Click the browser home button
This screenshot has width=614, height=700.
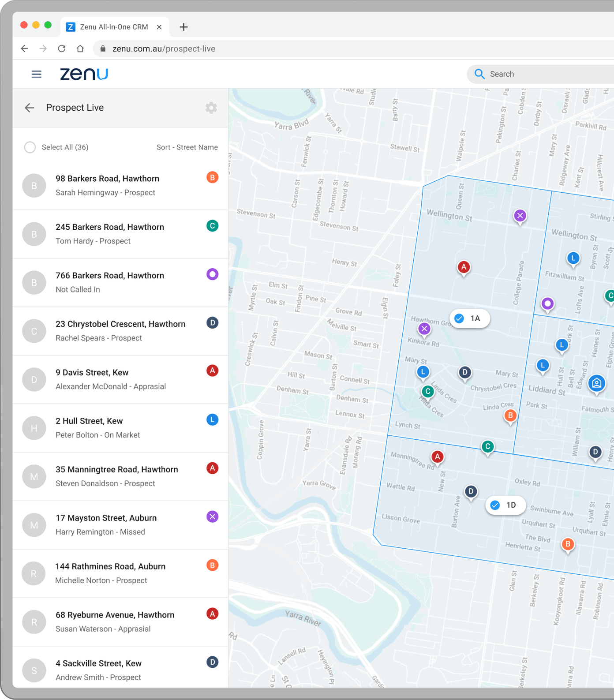coord(80,49)
